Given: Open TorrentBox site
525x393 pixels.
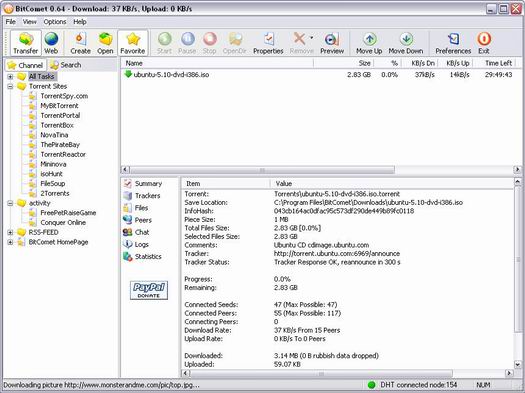Looking at the screenshot, I should (x=57, y=125).
